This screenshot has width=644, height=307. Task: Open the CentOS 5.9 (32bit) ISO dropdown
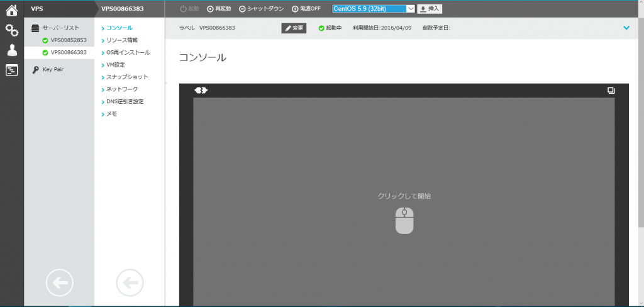(x=374, y=9)
